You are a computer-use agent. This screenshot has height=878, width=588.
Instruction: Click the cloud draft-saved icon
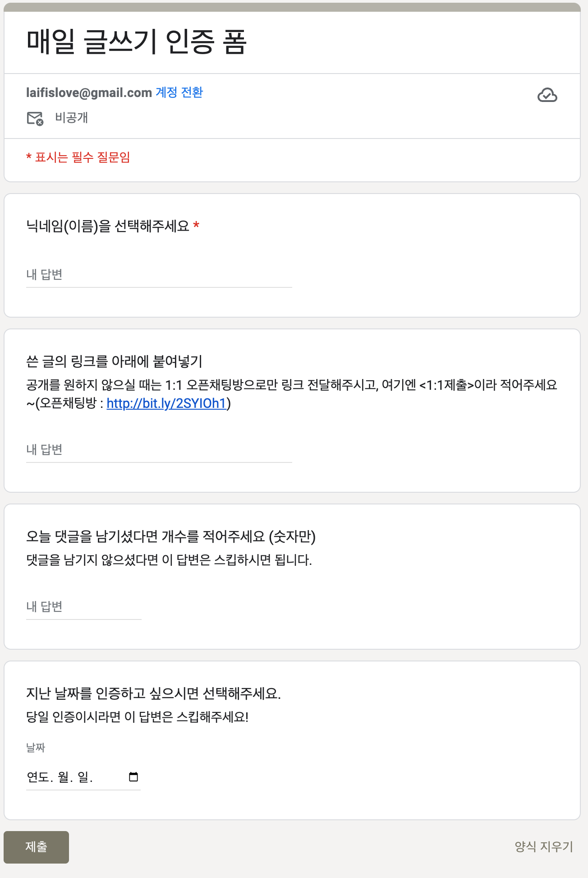[x=547, y=95]
